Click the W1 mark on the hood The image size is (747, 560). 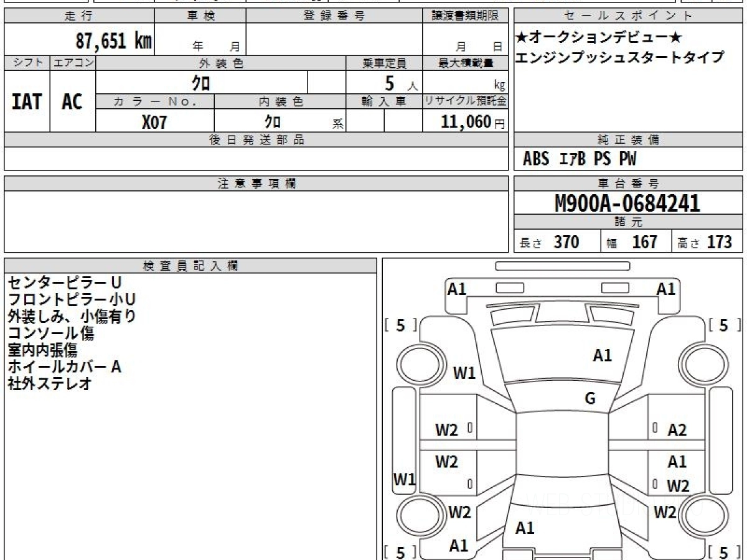tap(464, 373)
